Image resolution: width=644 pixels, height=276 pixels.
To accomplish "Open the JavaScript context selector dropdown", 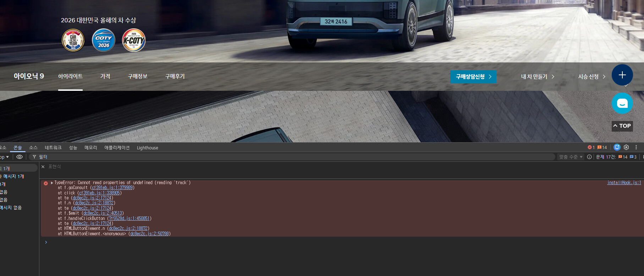I will click(4, 157).
